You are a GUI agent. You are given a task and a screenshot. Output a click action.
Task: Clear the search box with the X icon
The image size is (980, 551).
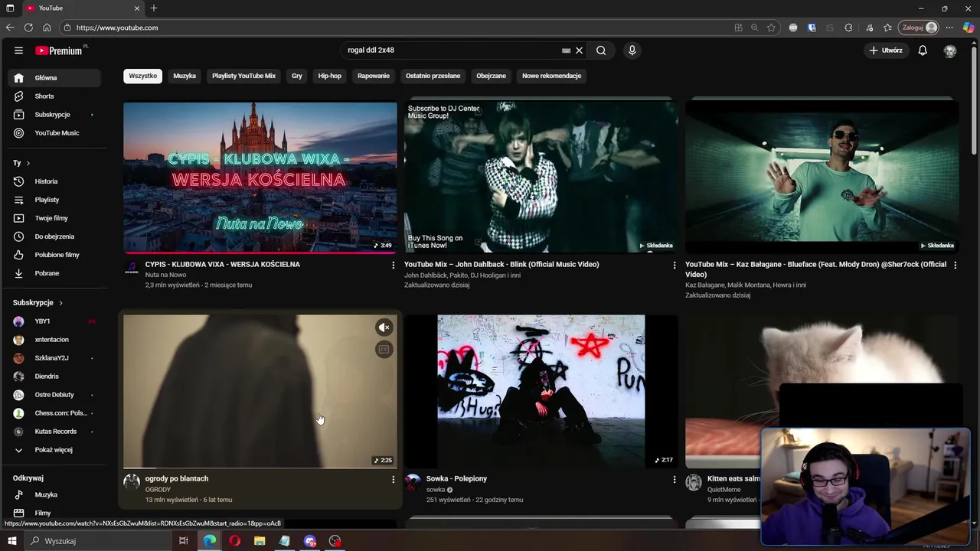pos(579,51)
